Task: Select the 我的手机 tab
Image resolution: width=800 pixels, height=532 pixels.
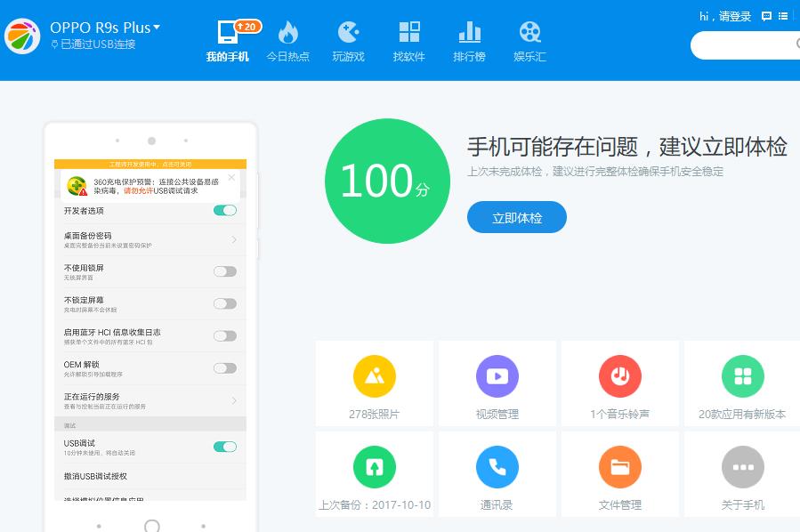Action: coord(228,42)
